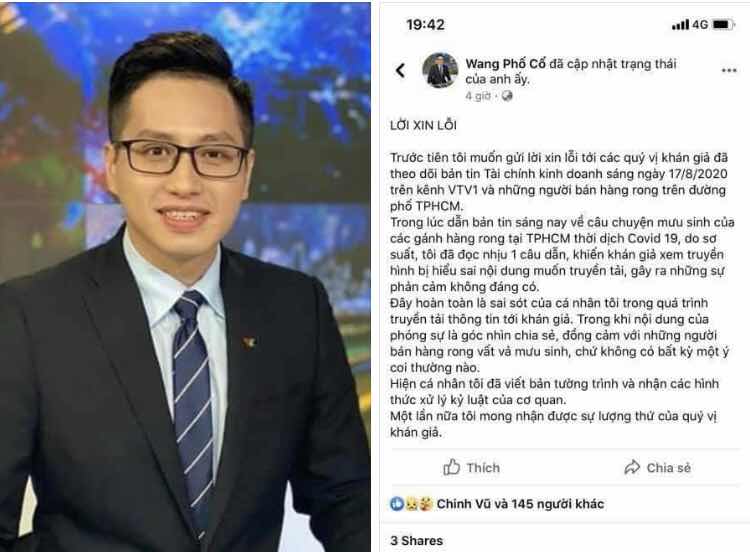The height and width of the screenshot is (552, 750).
Task: Open the Wang Phố Cổ profile name
Action: click(506, 64)
